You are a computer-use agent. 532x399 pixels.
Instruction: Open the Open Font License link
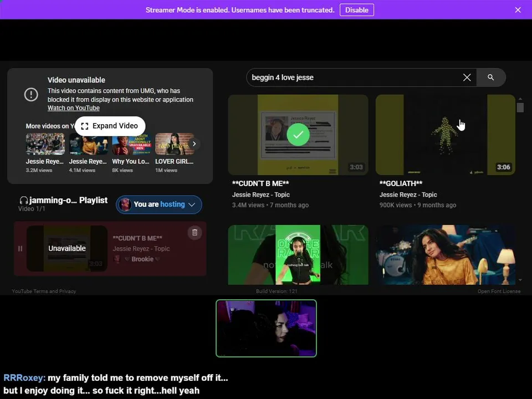tap(499, 291)
